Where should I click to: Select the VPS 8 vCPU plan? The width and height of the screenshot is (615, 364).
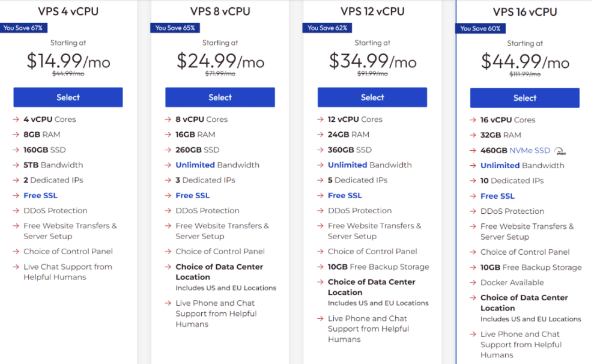tap(220, 97)
